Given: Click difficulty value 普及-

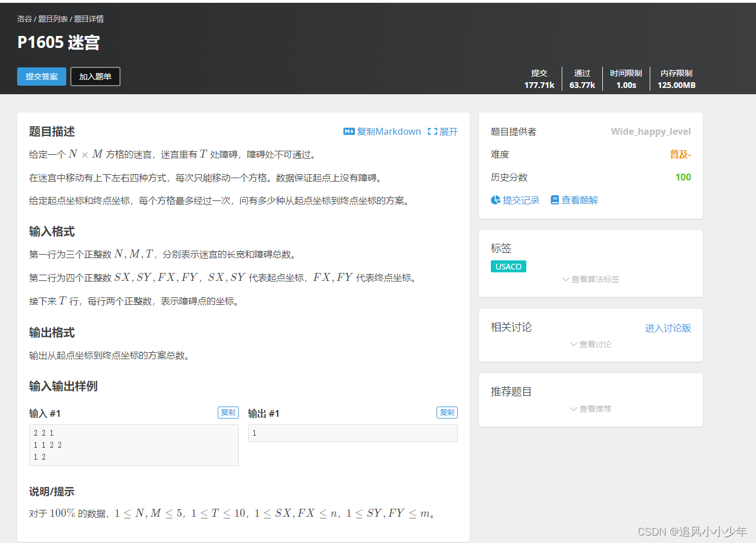Looking at the screenshot, I should (680, 154).
